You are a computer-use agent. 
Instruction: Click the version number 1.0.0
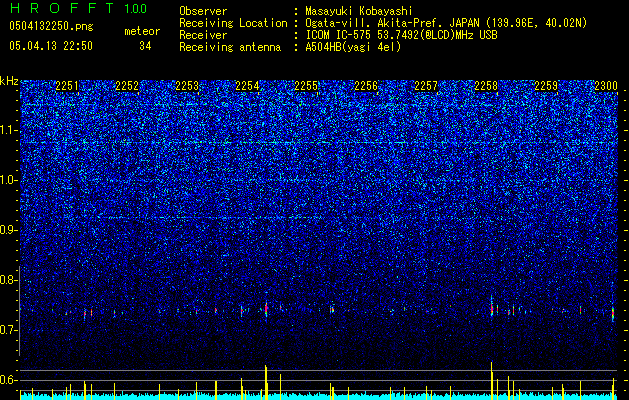(x=136, y=9)
